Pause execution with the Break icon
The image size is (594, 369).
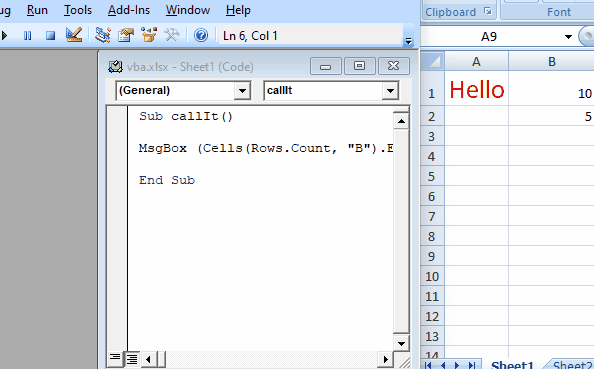[x=27, y=36]
